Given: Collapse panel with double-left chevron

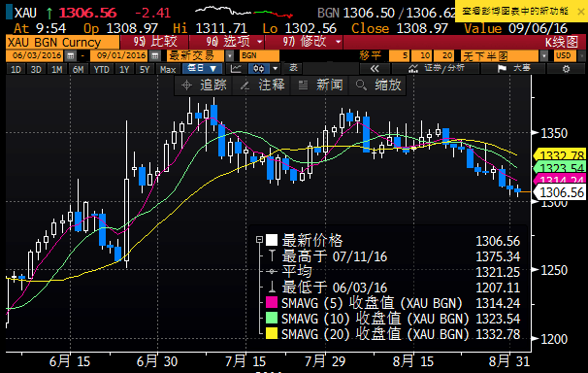Looking at the screenshot, I should pos(375,69).
